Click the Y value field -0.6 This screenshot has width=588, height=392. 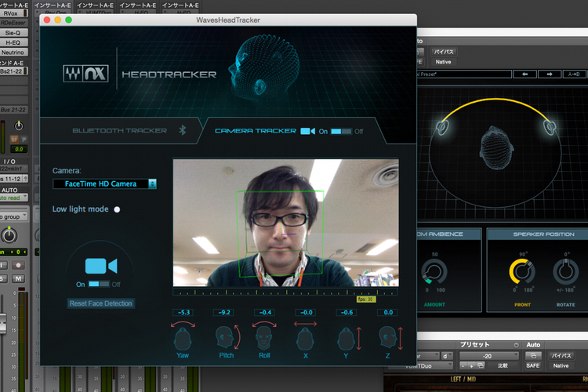coord(347,312)
